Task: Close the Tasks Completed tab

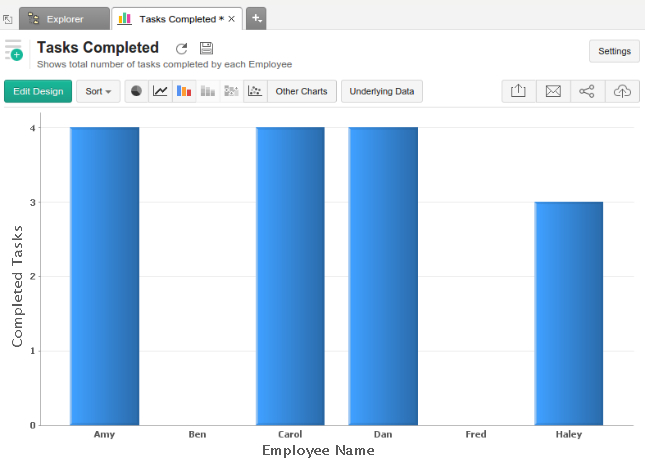Action: [x=232, y=19]
